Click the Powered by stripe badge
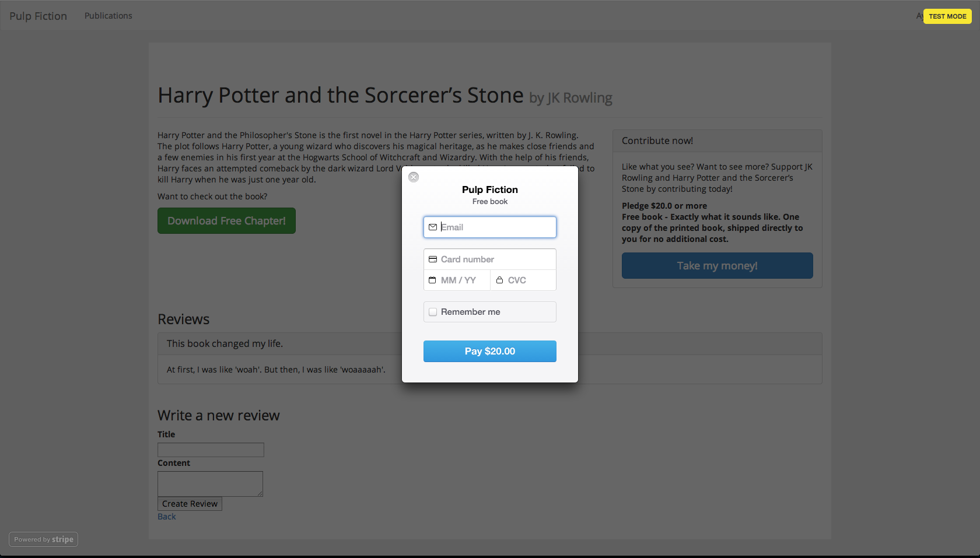The height and width of the screenshot is (558, 980). 44,539
